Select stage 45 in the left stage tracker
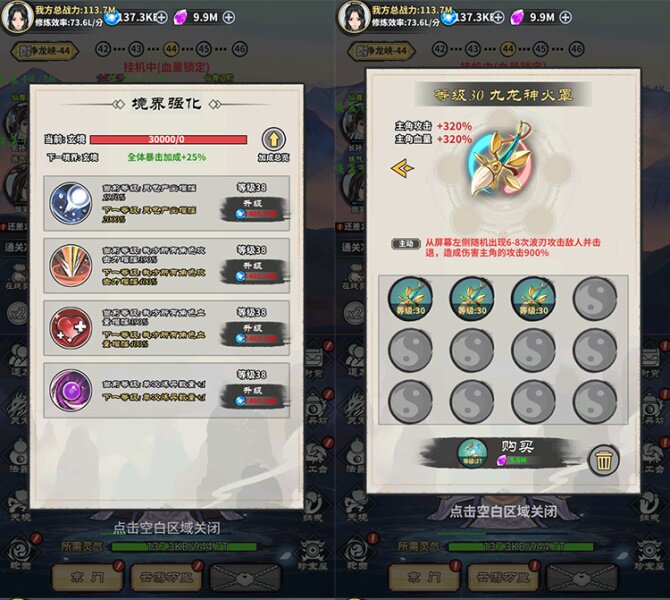Image resolution: width=670 pixels, height=600 pixels. click(204, 49)
